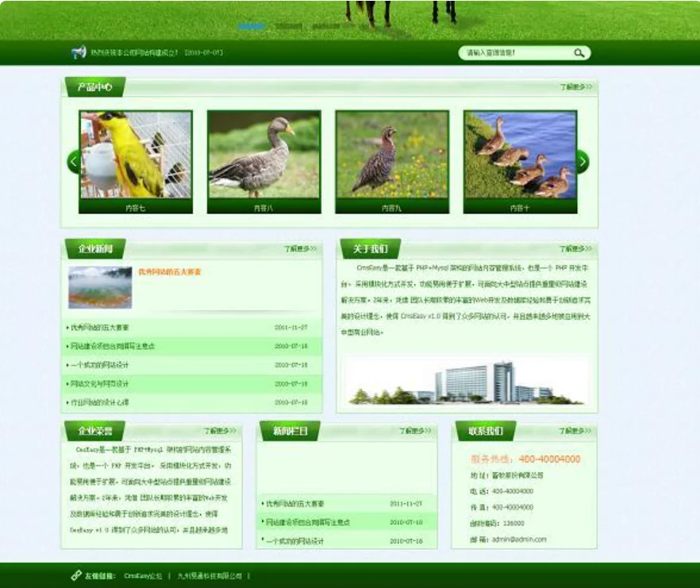The image size is (700, 588).
Task: Click the hot spring news thumbnail
Action: [x=100, y=286]
